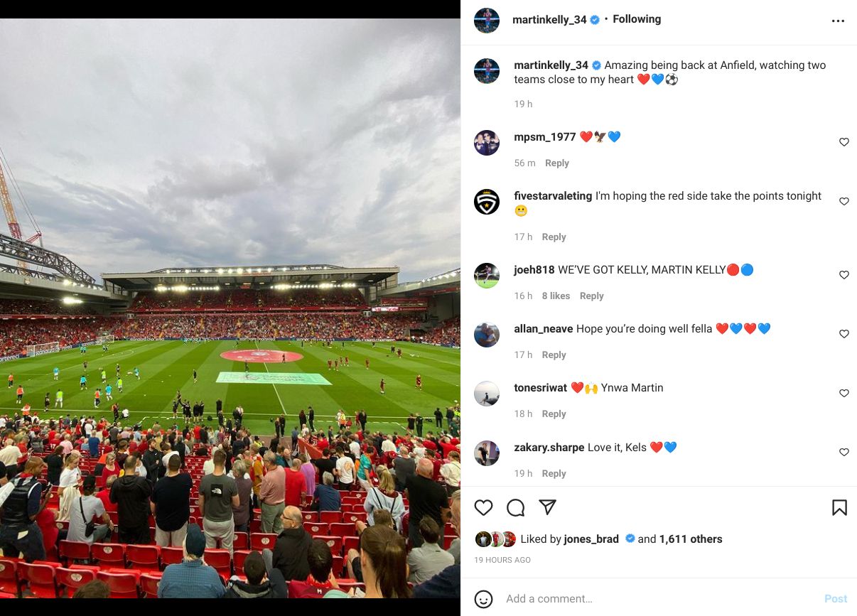Save the post with the bookmark icon
The width and height of the screenshot is (857, 616).
tap(839, 507)
